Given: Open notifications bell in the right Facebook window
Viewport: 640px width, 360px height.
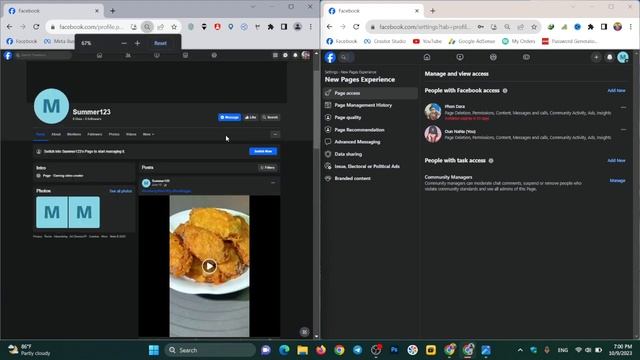Looking at the screenshot, I should (x=609, y=58).
